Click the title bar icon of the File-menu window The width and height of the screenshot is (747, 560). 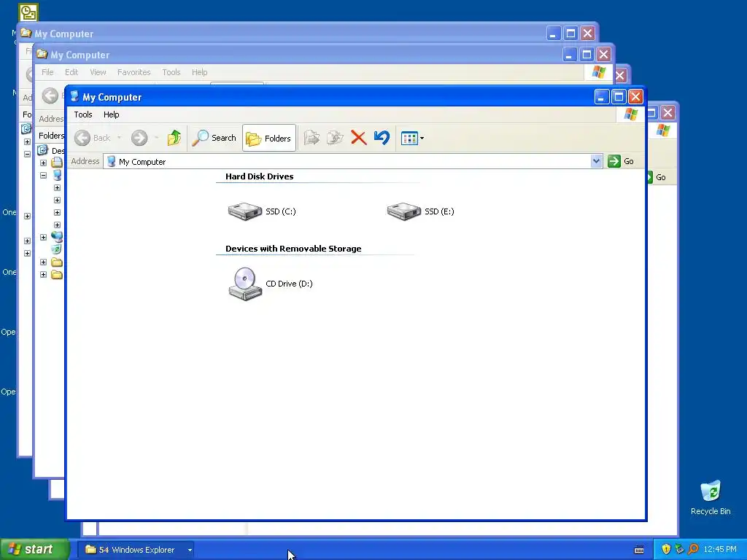(42, 54)
